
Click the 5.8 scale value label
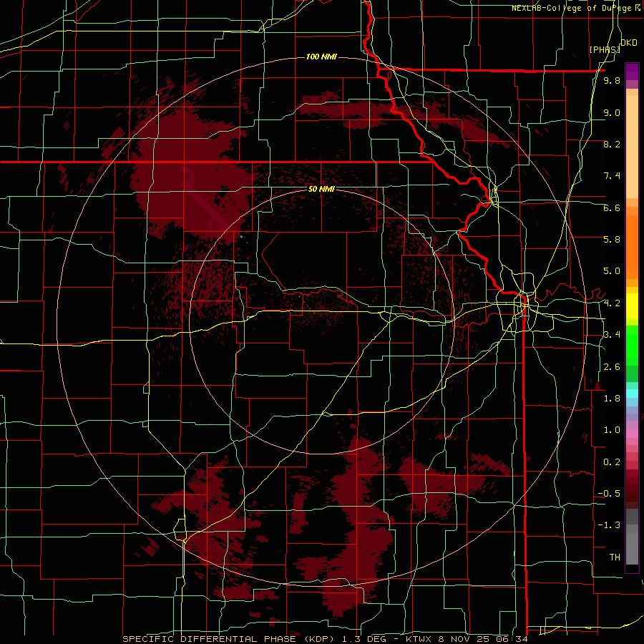[x=612, y=240]
